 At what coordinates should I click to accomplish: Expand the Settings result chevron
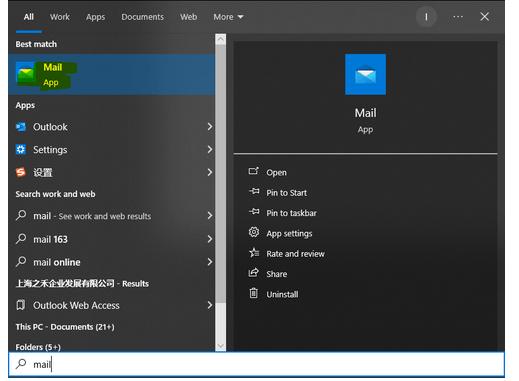[210, 149]
